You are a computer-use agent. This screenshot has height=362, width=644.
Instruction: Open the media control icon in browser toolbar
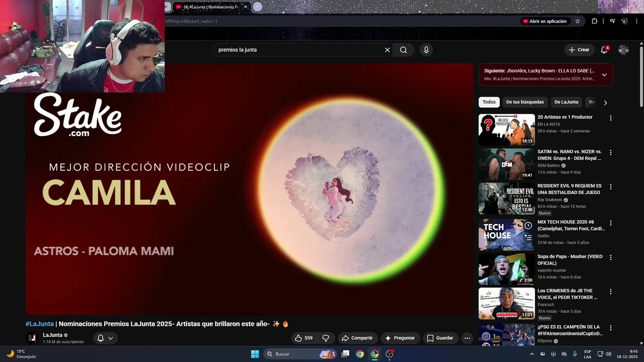[x=612, y=21]
